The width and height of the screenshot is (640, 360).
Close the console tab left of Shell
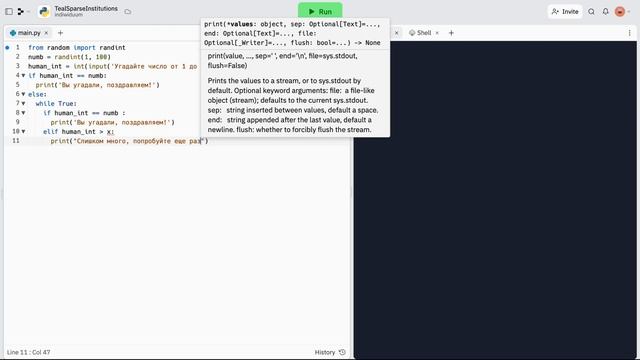coord(396,33)
